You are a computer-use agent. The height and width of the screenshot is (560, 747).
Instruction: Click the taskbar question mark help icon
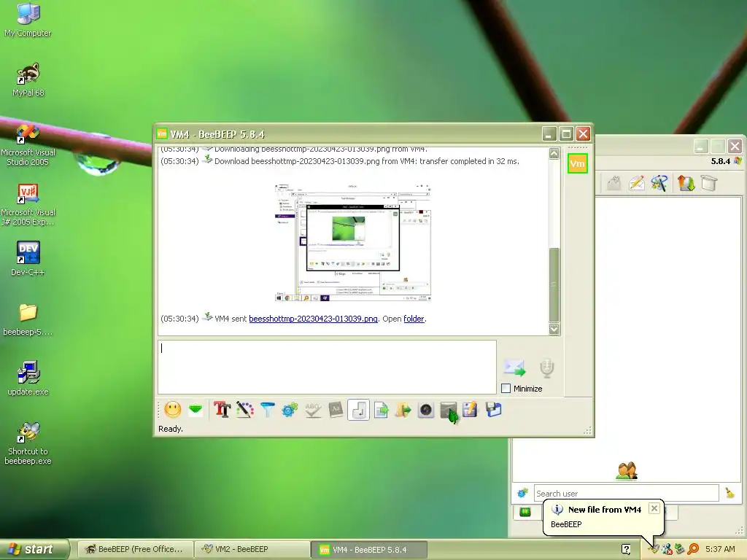pyautogui.click(x=626, y=549)
